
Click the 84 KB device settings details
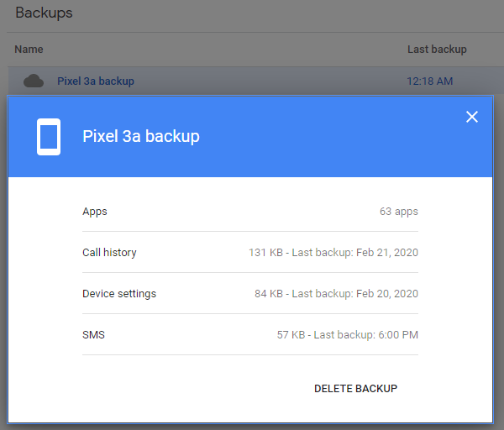coord(336,294)
